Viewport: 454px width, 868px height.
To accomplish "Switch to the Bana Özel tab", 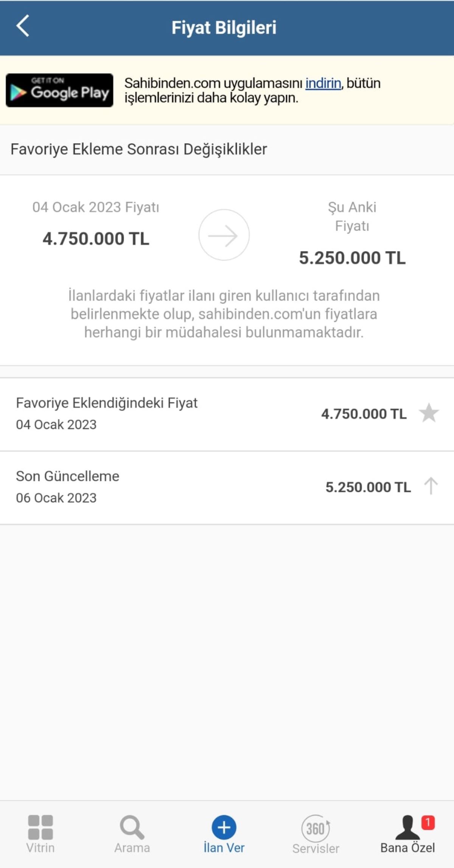I will (x=407, y=834).
